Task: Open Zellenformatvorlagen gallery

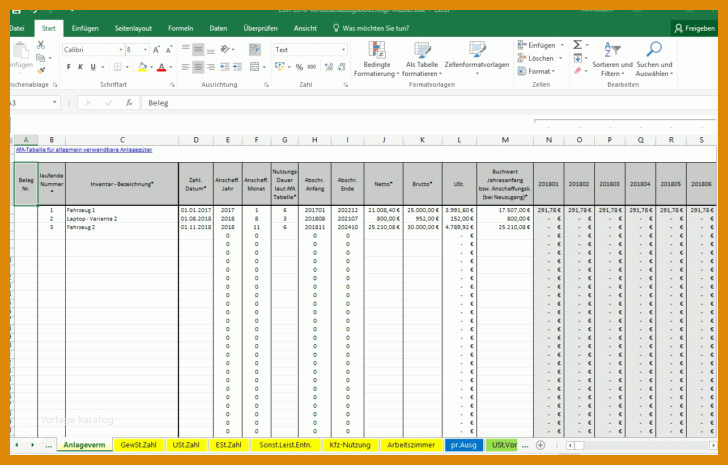Action: coord(477,59)
